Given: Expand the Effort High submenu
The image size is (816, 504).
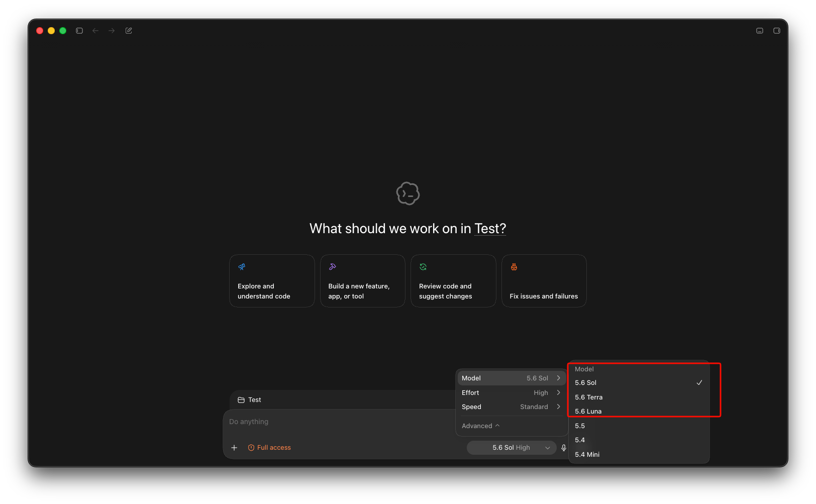Looking at the screenshot, I should click(x=512, y=392).
